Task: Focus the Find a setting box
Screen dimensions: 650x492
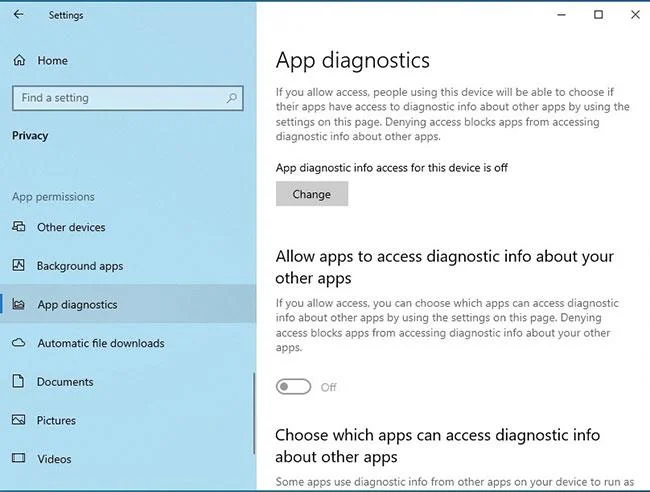Action: pyautogui.click(x=128, y=98)
